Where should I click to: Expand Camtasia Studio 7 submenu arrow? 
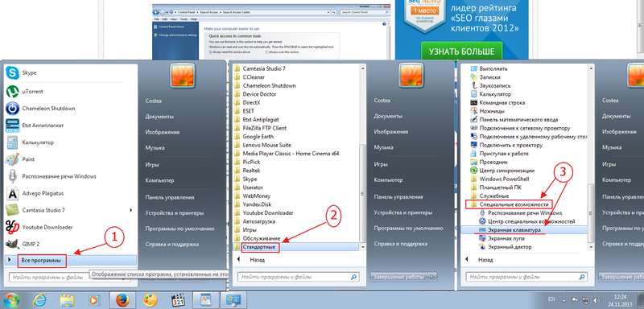point(131,210)
